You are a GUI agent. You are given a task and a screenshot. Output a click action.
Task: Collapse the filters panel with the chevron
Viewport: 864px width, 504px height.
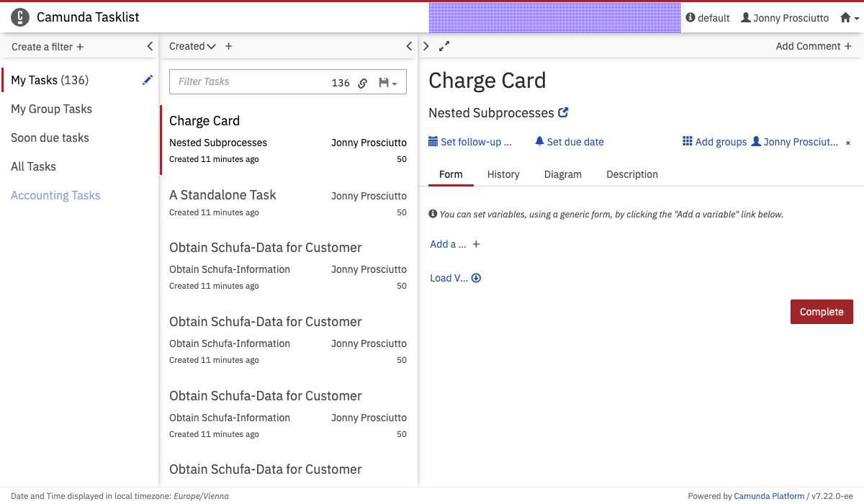point(150,46)
